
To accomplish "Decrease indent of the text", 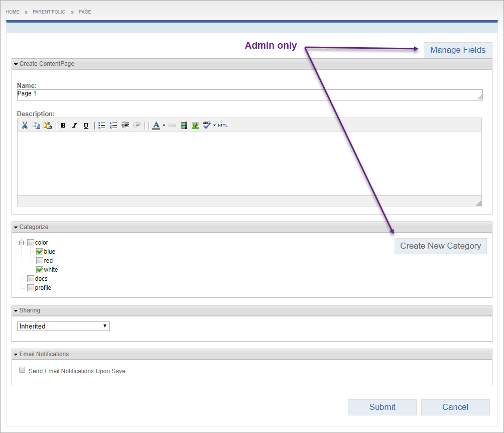I will point(137,126).
